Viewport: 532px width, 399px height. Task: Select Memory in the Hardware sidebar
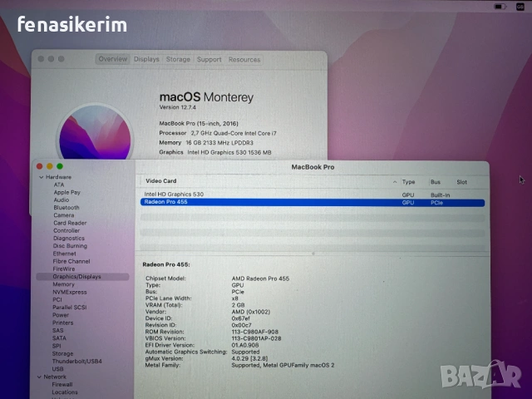tap(63, 284)
